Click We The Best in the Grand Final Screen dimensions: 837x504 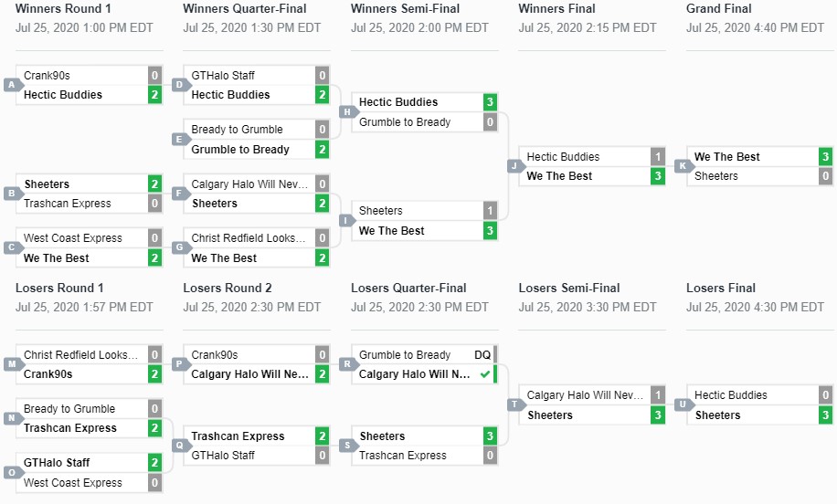coord(727,157)
